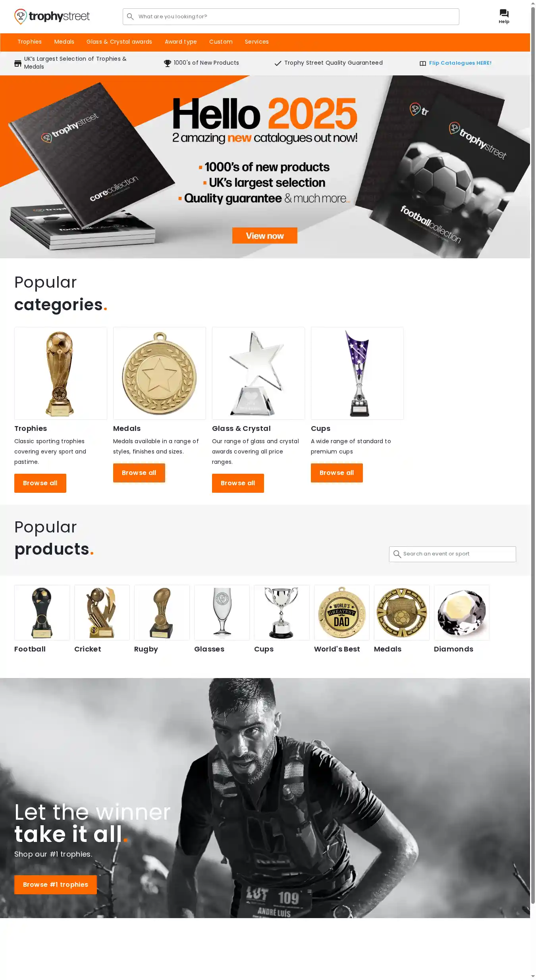Click the trophy icon by 1000's of New Products
This screenshot has height=980, width=536.
[168, 63]
